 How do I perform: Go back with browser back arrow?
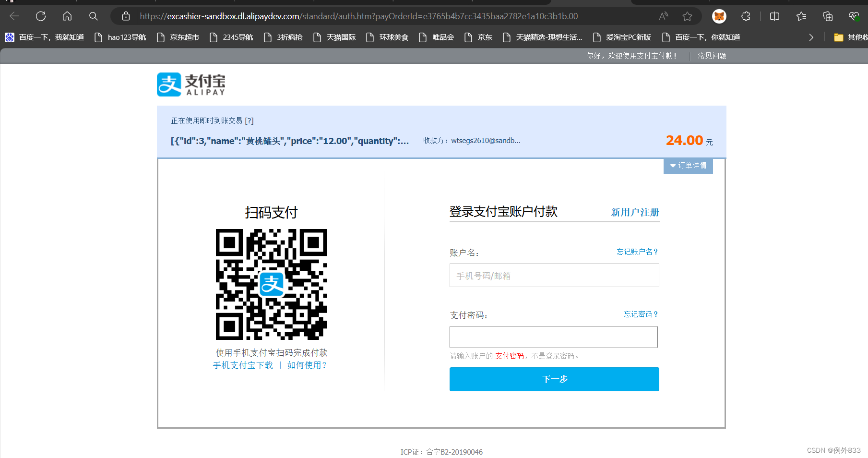point(14,16)
